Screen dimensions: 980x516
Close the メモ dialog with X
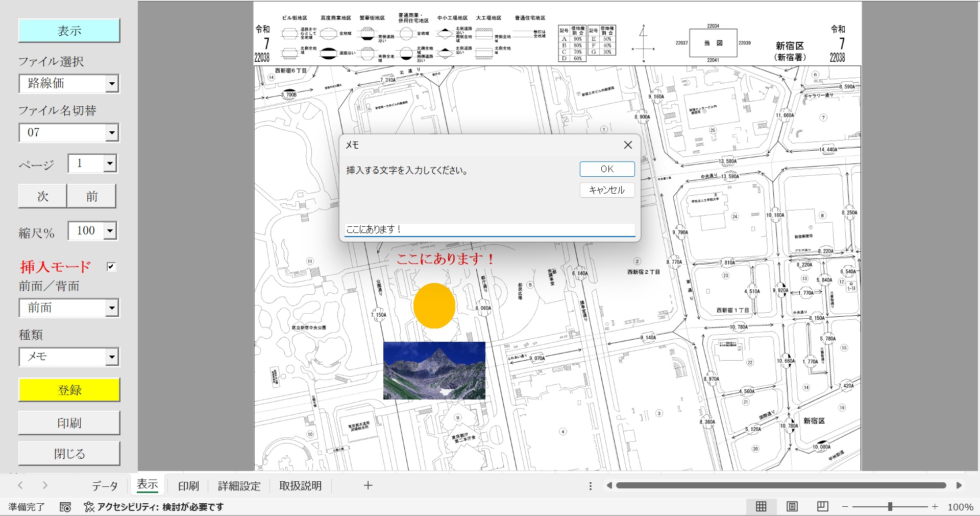click(628, 145)
